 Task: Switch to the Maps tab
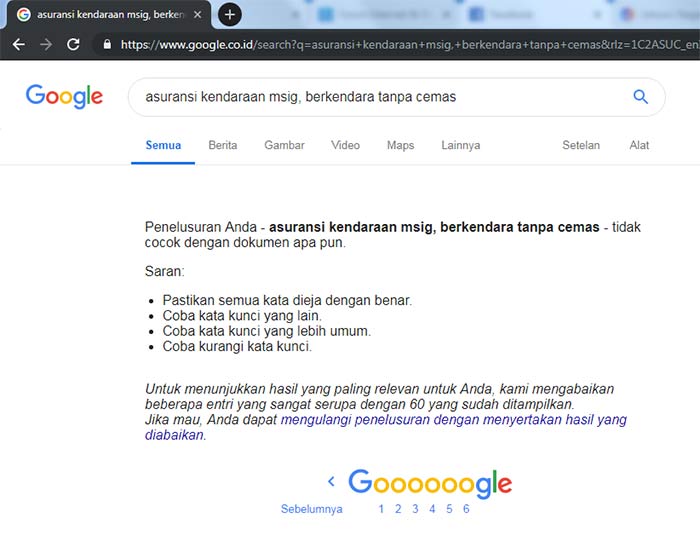pos(400,146)
